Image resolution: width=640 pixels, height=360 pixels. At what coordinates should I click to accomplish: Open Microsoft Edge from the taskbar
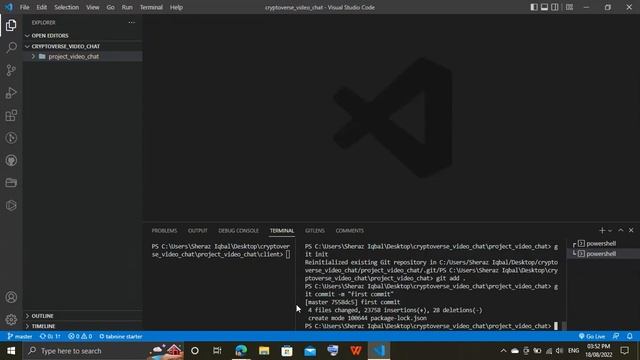point(241,351)
